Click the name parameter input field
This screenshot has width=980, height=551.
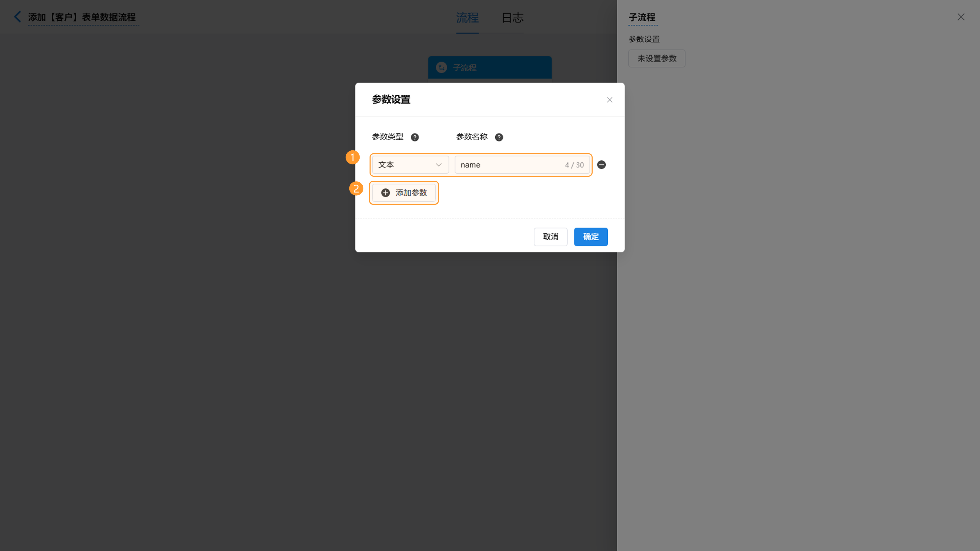click(522, 165)
